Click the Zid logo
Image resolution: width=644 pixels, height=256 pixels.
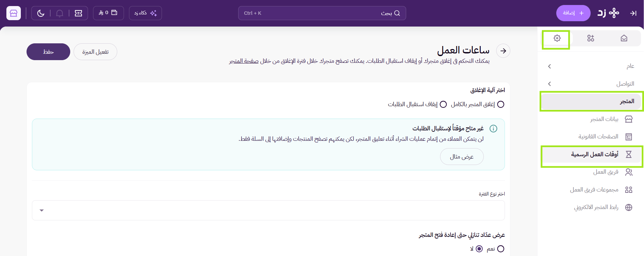(x=608, y=13)
